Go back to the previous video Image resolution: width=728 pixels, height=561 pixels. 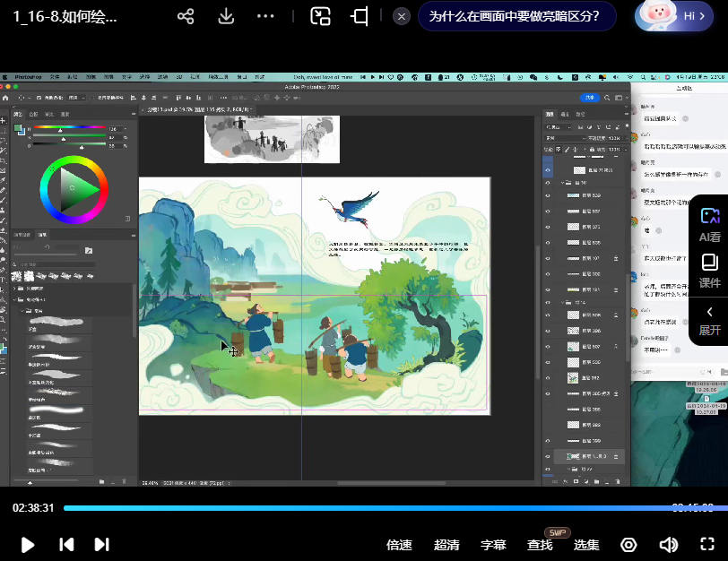[65, 545]
